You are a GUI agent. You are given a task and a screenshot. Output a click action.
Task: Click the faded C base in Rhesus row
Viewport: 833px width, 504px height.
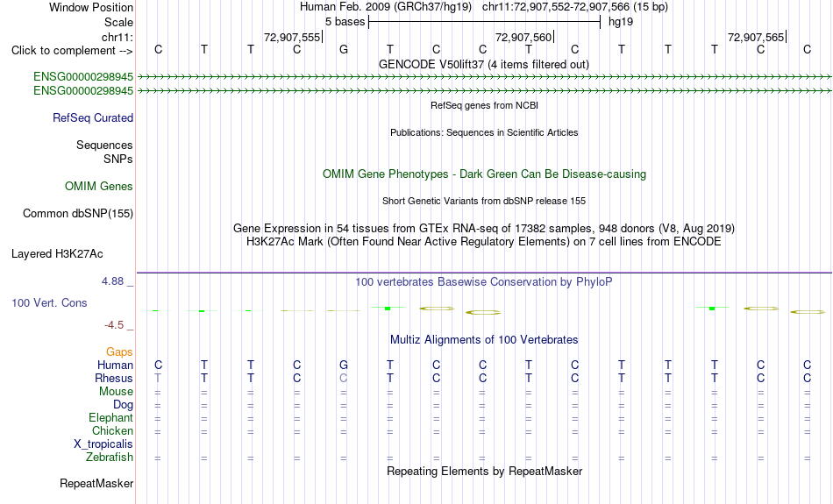[344, 378]
